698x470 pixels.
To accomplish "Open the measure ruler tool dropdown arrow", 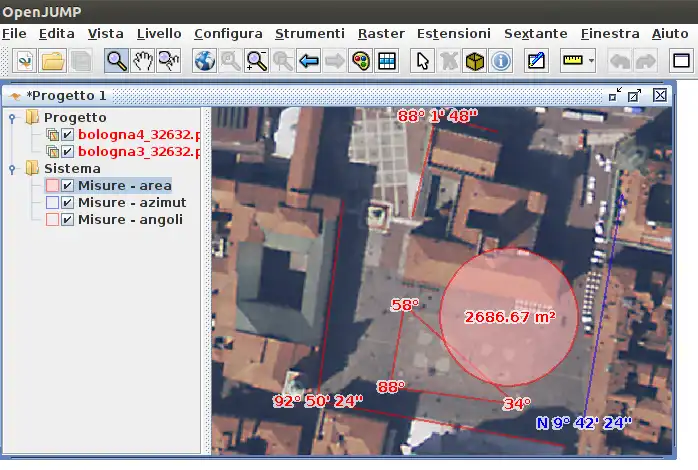I will pos(591,61).
